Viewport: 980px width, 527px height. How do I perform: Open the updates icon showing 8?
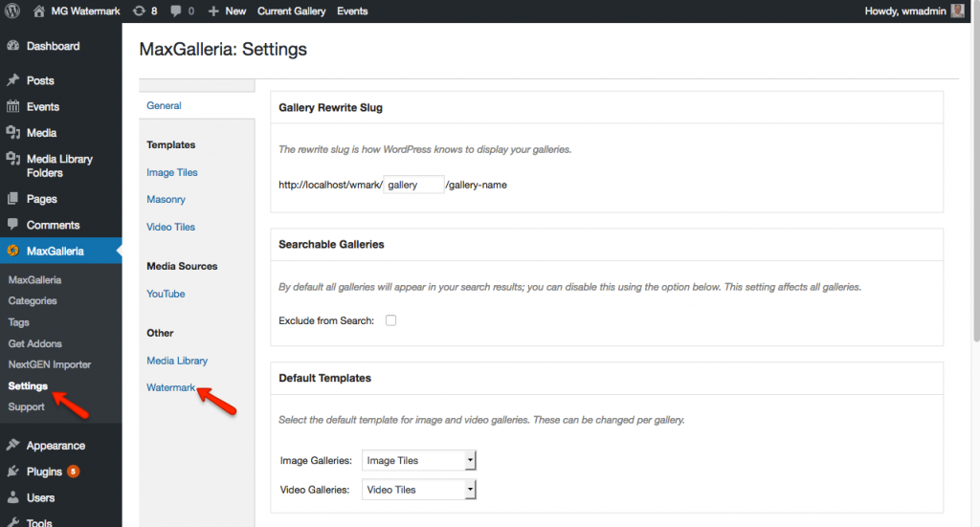click(x=139, y=11)
